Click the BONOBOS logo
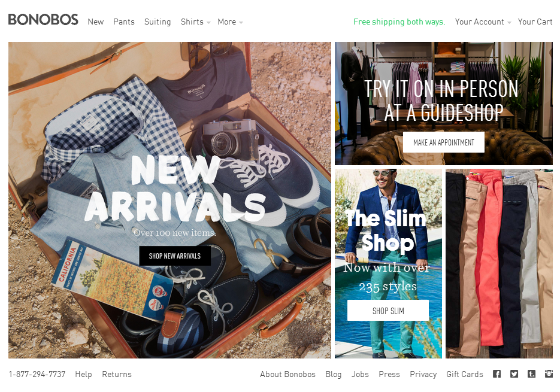The width and height of the screenshot is (560, 392). point(43,20)
